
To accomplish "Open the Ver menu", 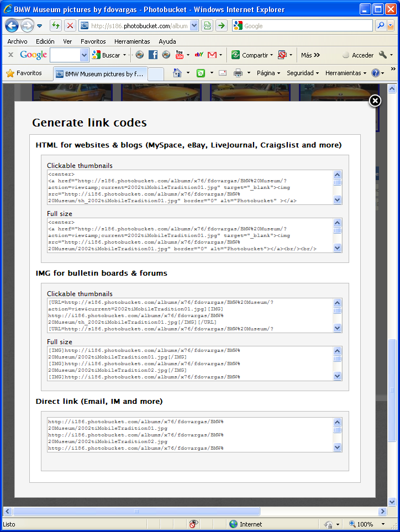I will click(x=67, y=41).
